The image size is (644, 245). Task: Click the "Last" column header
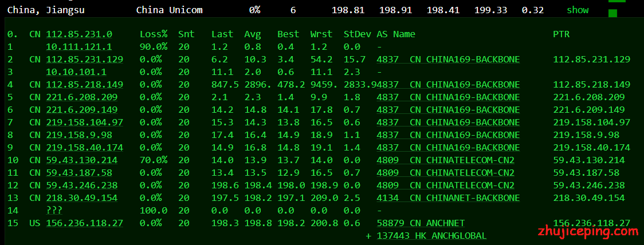[x=222, y=34]
